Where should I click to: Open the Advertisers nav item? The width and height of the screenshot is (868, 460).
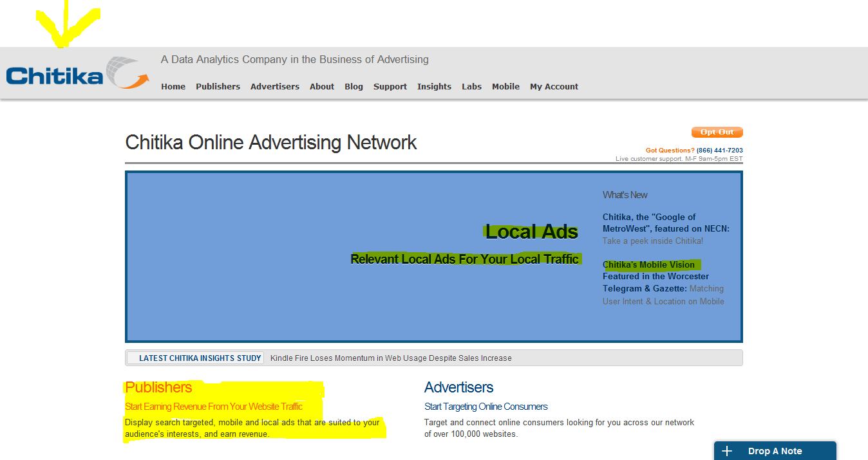pyautogui.click(x=275, y=86)
